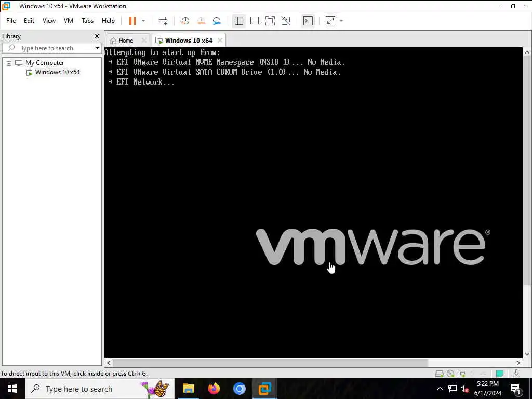Image resolution: width=532 pixels, height=399 pixels.
Task: Click the stretch guest display icon
Action: pyautogui.click(x=330, y=21)
